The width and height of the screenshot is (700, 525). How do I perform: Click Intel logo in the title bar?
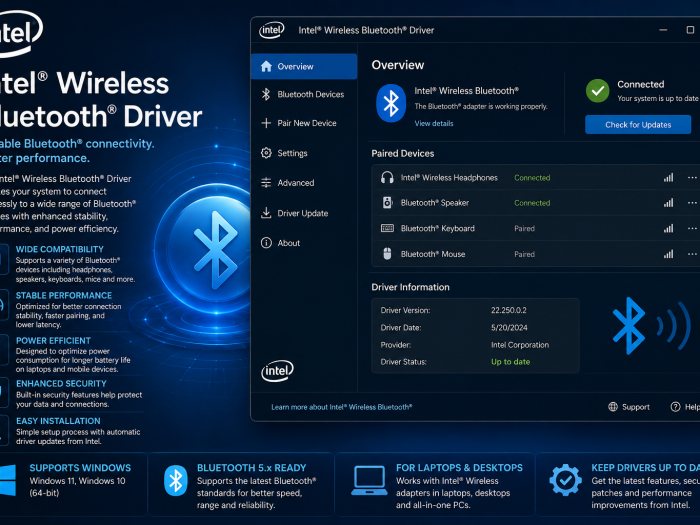[x=271, y=30]
